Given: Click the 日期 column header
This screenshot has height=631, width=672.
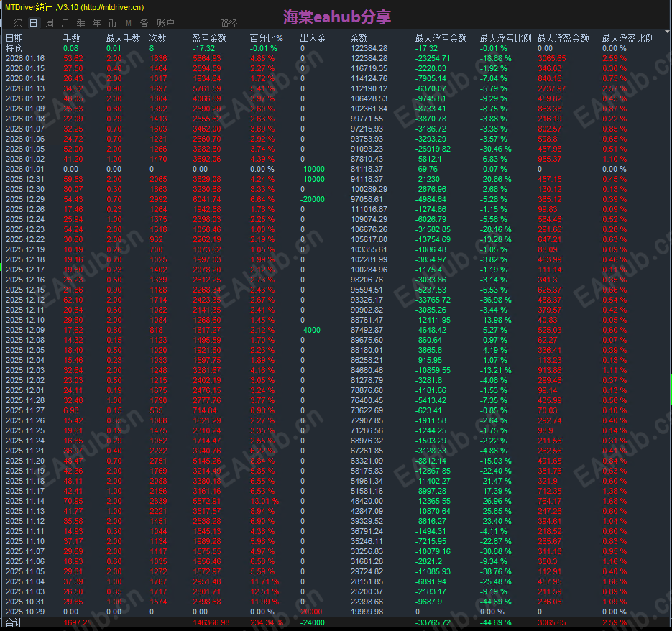Looking at the screenshot, I should tap(14, 38).
